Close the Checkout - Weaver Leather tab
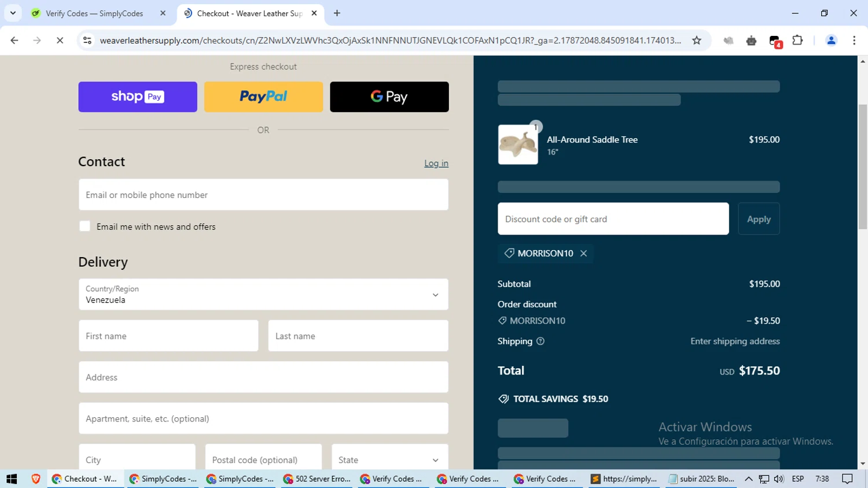 click(314, 13)
